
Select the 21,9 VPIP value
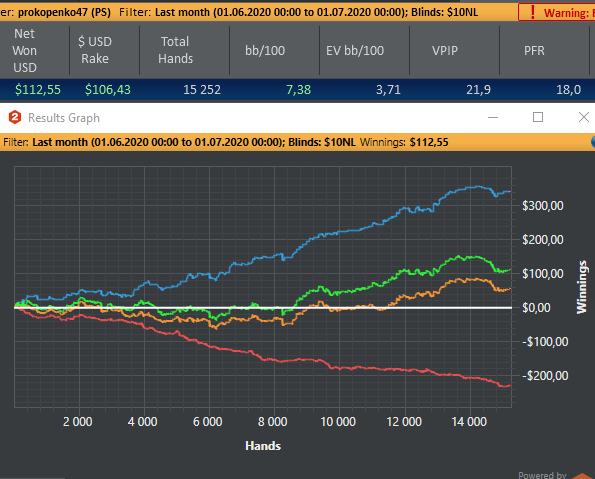point(478,90)
